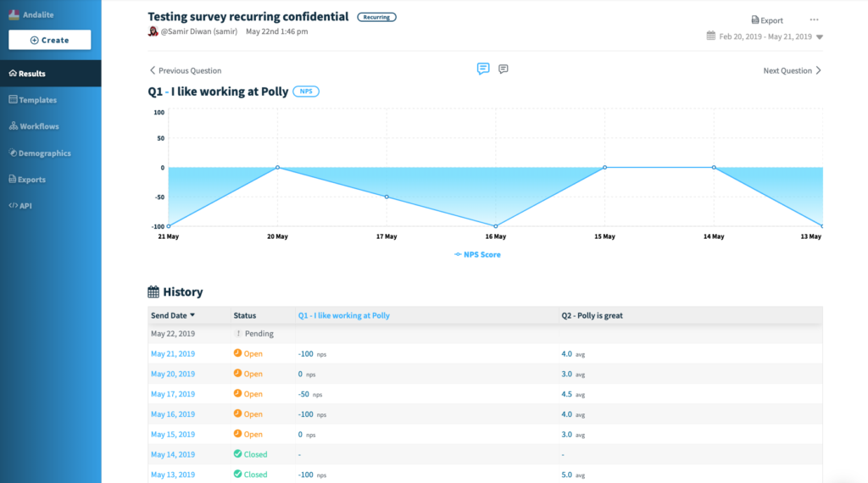The height and width of the screenshot is (483, 868).
Task: Click the Open status icon for May 21
Action: pyautogui.click(x=237, y=353)
